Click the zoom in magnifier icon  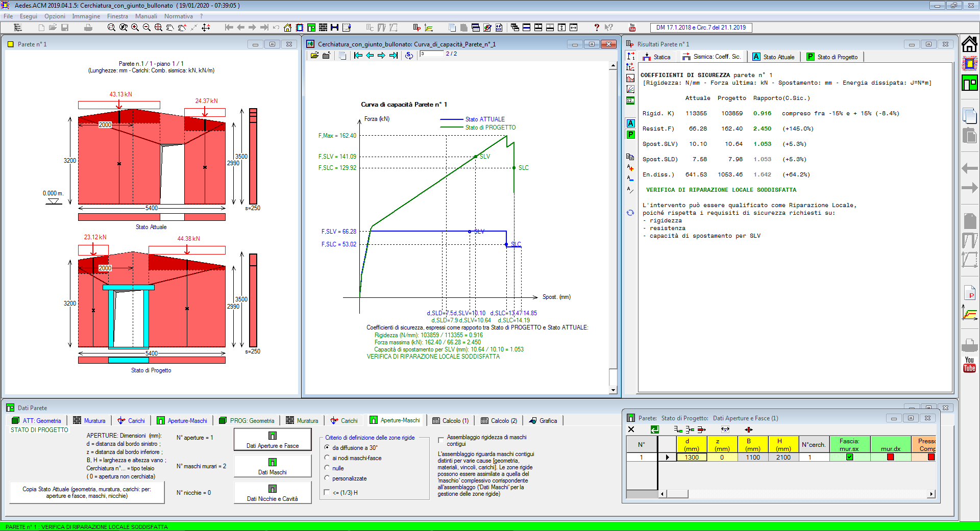135,28
